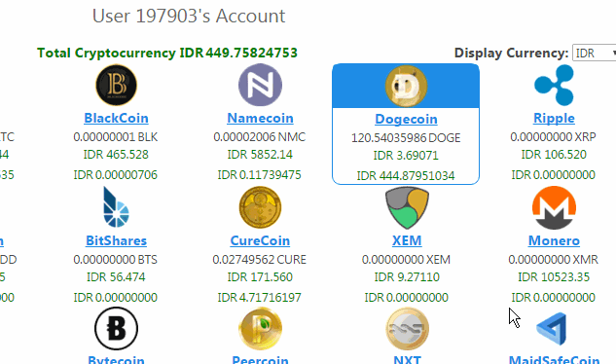Click the Namecoin logo icon
The height and width of the screenshot is (364, 616).
point(260,85)
